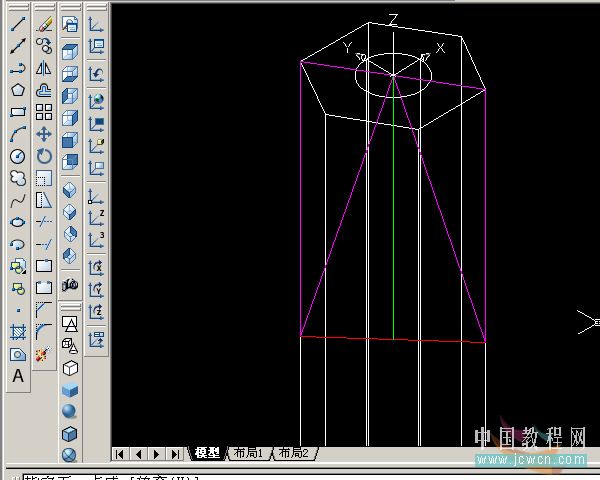Select the Polygon tool
600x480 pixels.
pos(18,90)
